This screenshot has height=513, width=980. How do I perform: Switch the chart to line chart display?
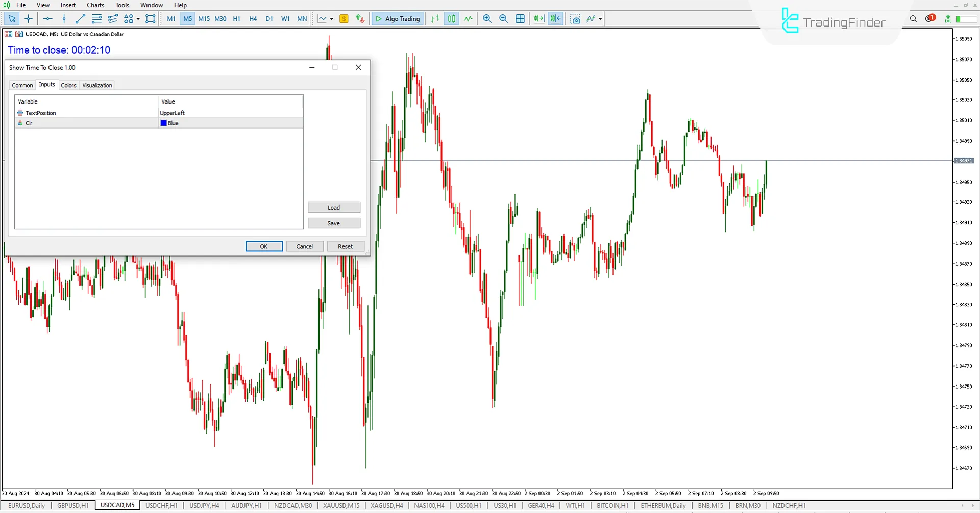[x=468, y=19]
